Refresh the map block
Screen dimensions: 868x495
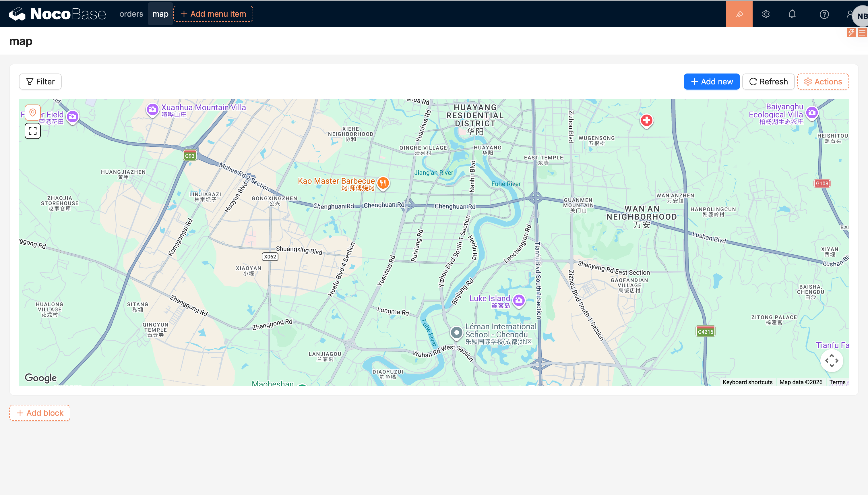click(768, 82)
